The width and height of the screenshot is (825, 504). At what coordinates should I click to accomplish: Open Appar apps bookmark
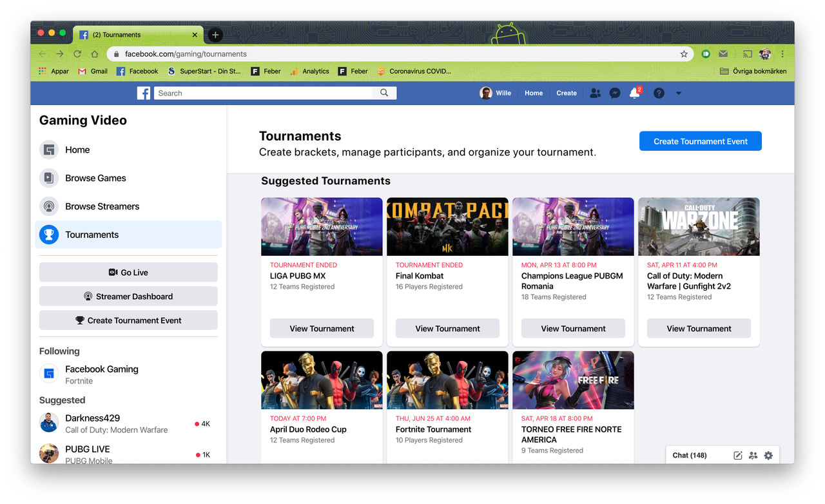pos(53,72)
